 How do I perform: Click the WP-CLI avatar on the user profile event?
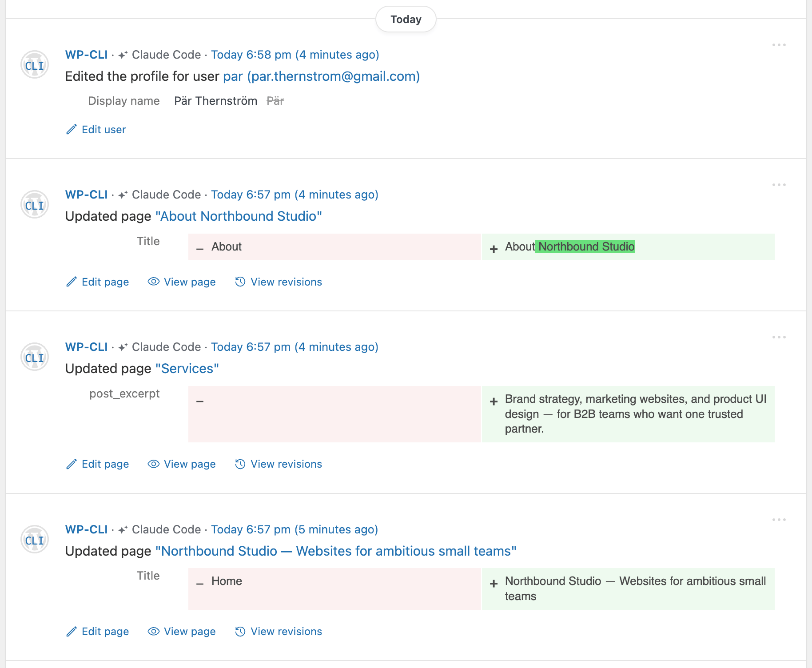coord(35,65)
